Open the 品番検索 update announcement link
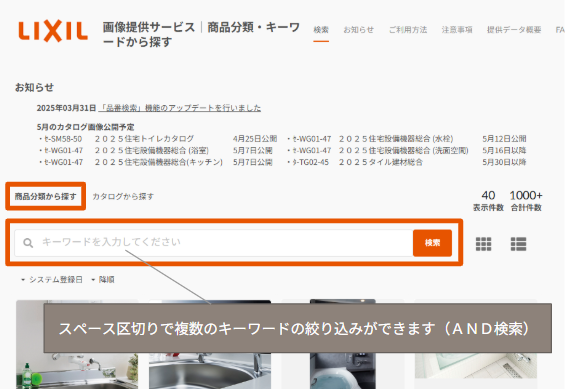This screenshot has width=565, height=389. tap(180, 108)
